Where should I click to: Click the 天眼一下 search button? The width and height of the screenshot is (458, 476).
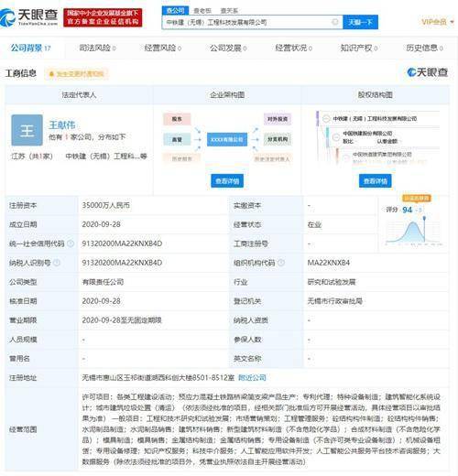360,22
